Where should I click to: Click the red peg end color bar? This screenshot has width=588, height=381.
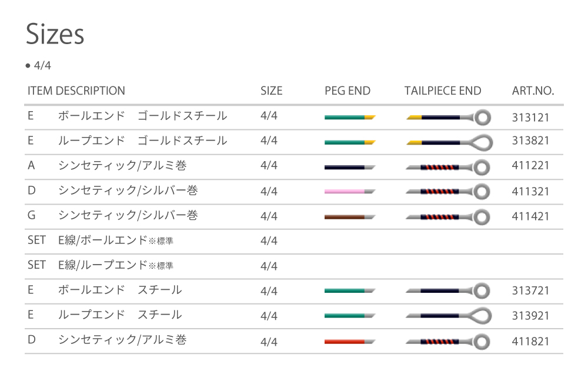pyautogui.click(x=350, y=341)
